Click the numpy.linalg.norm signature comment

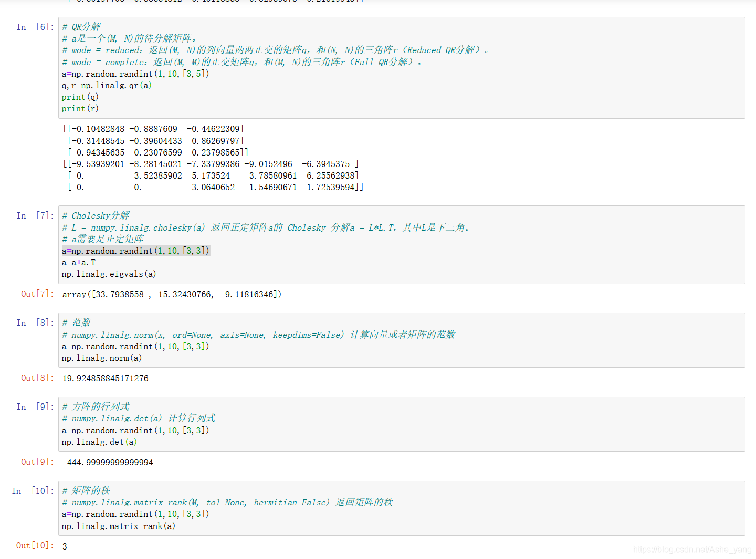click(x=259, y=335)
